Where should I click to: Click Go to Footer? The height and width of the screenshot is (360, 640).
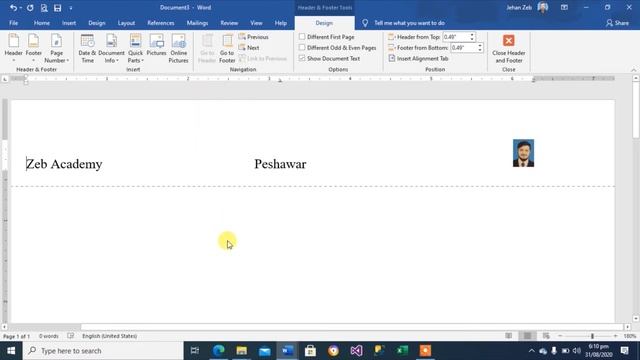[227, 48]
